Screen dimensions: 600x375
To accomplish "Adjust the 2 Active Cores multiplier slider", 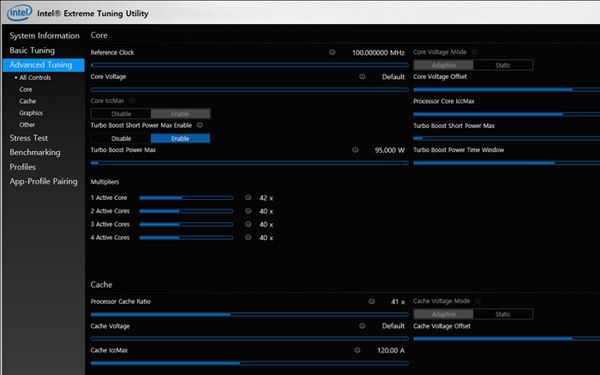I will click(x=186, y=211).
